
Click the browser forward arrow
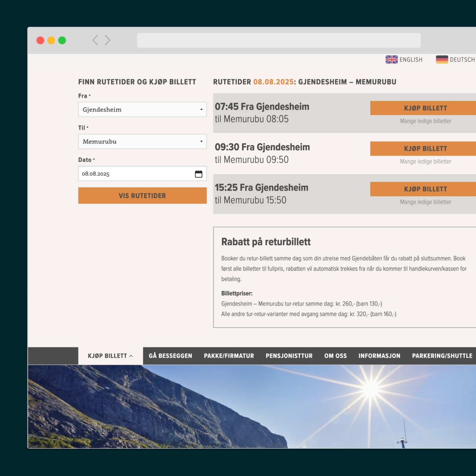tap(108, 40)
